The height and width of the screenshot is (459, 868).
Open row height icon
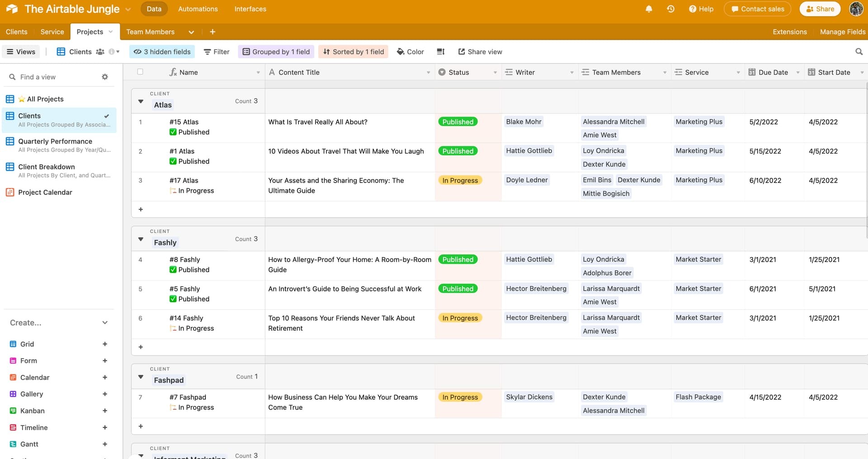click(441, 52)
